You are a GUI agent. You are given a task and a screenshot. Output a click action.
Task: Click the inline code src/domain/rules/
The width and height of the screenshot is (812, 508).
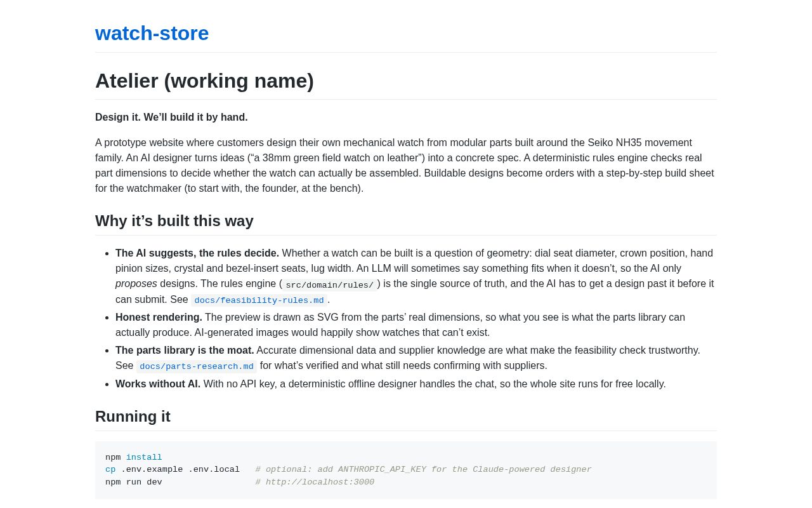point(330,285)
